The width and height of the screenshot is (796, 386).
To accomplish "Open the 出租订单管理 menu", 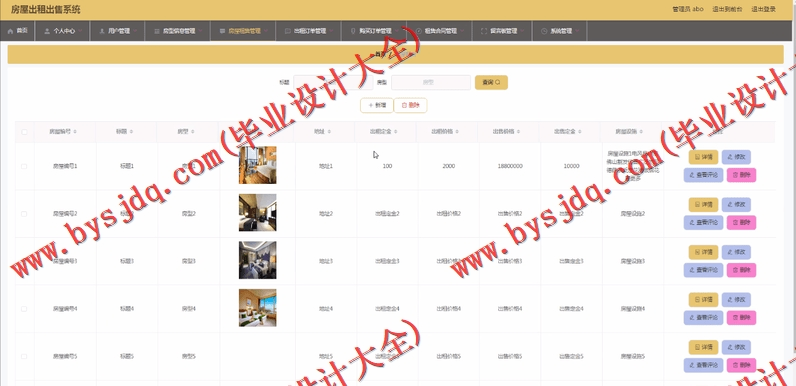I will click(308, 31).
